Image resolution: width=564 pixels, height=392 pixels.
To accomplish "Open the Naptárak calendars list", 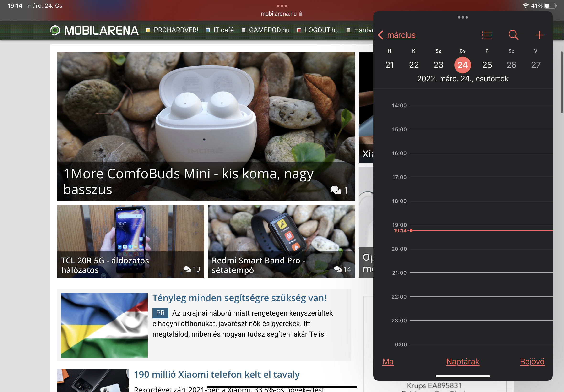I will pyautogui.click(x=462, y=361).
